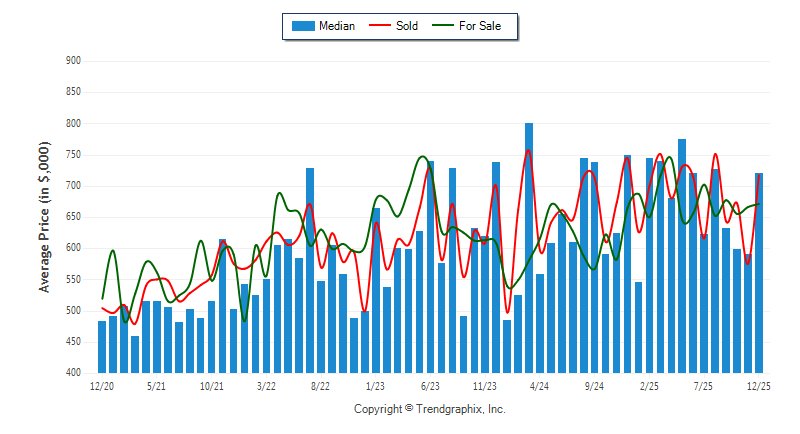This screenshot has width=800, height=434.
Task: Click the tallest Median bar reaching 800
Action: pyautogui.click(x=529, y=248)
